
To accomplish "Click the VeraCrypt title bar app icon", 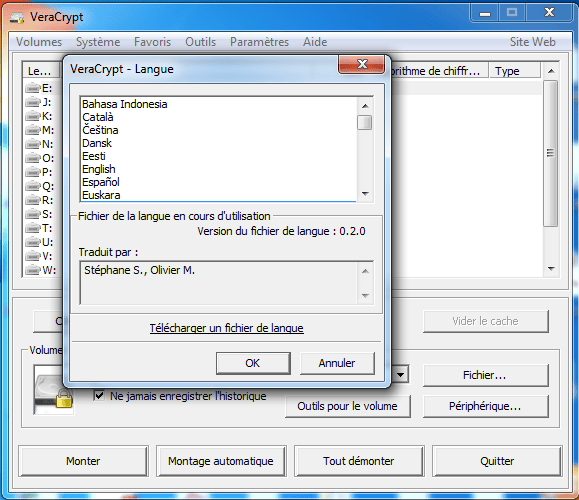I will [17, 17].
